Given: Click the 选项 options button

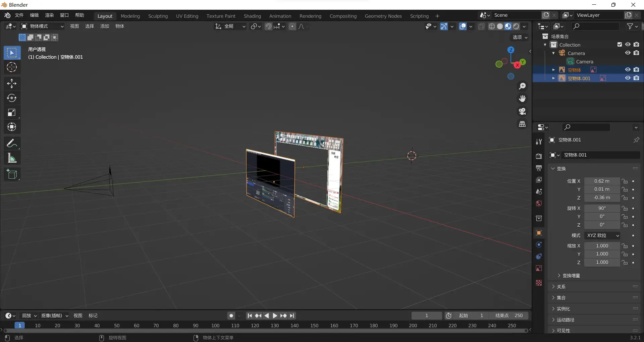Looking at the screenshot, I should pyautogui.click(x=520, y=37).
